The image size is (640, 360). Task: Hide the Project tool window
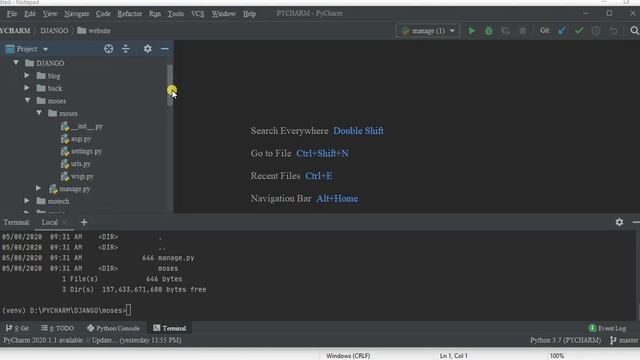[x=164, y=49]
